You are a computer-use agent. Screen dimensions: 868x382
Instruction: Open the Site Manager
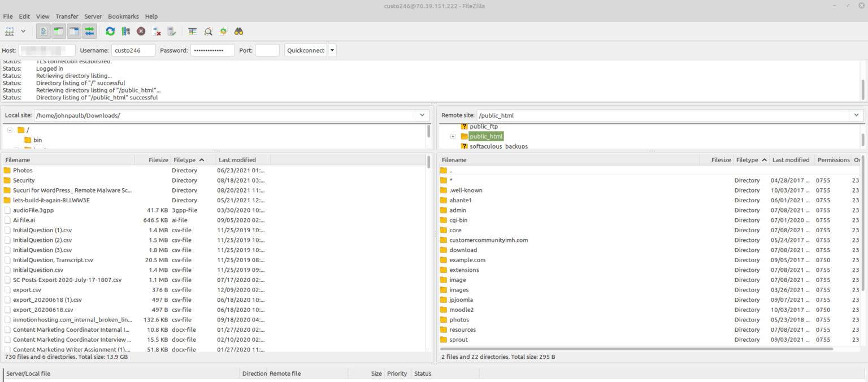(x=10, y=31)
